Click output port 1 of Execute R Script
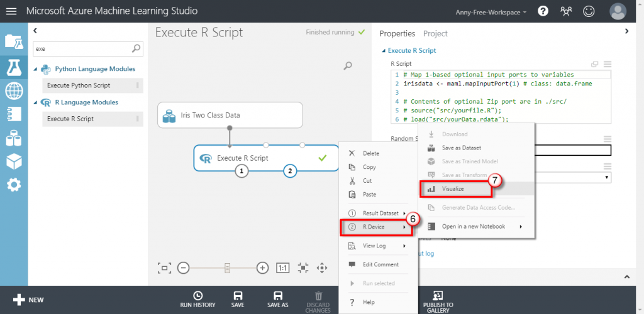This screenshot has height=314, width=644. [242, 171]
